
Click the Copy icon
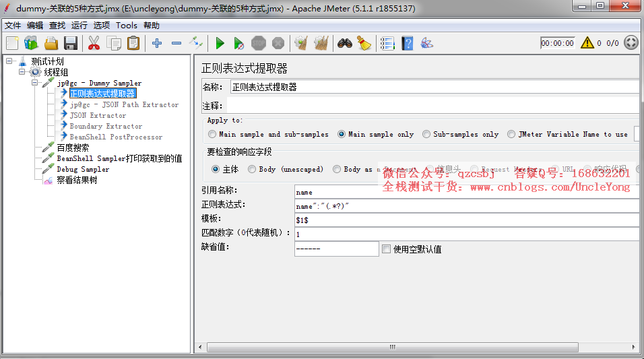pos(114,43)
